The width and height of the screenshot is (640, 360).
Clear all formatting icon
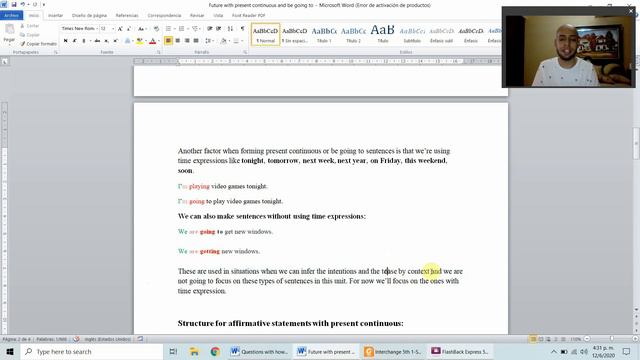click(156, 29)
